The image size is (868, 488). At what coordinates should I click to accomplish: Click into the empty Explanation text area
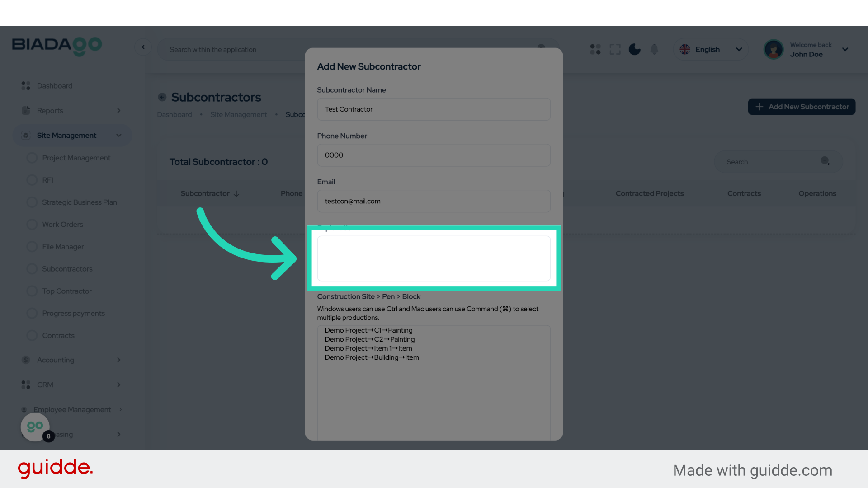pyautogui.click(x=434, y=258)
